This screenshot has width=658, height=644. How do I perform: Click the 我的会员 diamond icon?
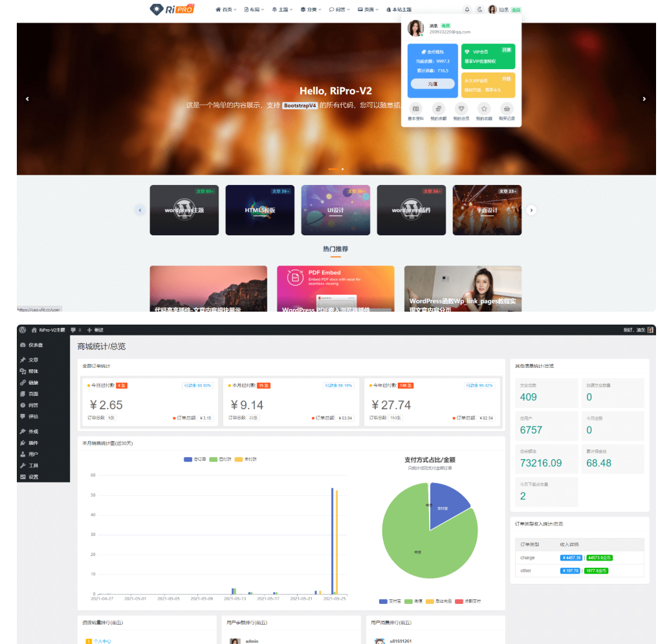pos(461,109)
